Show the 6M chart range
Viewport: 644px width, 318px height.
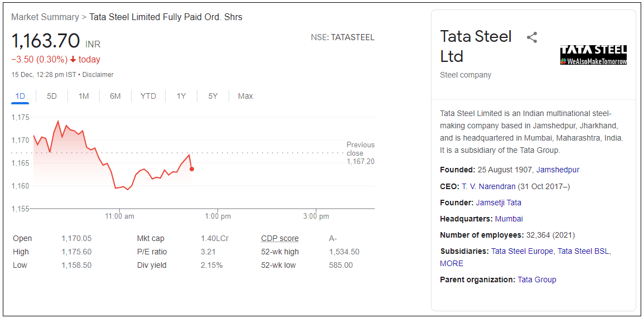pos(115,96)
